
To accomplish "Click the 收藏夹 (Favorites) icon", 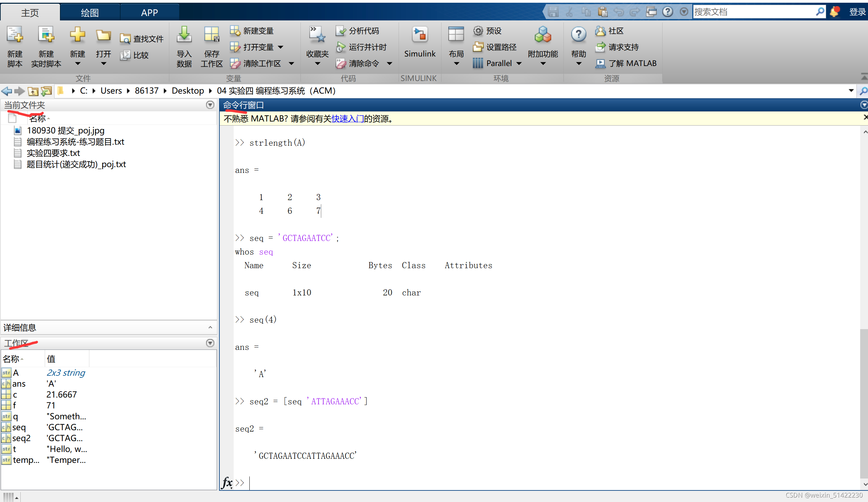I will 317,35.
